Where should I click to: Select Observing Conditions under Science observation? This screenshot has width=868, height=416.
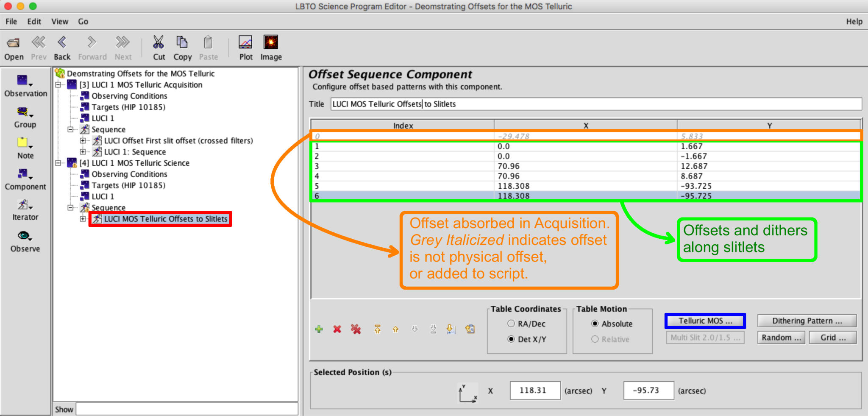129,174
